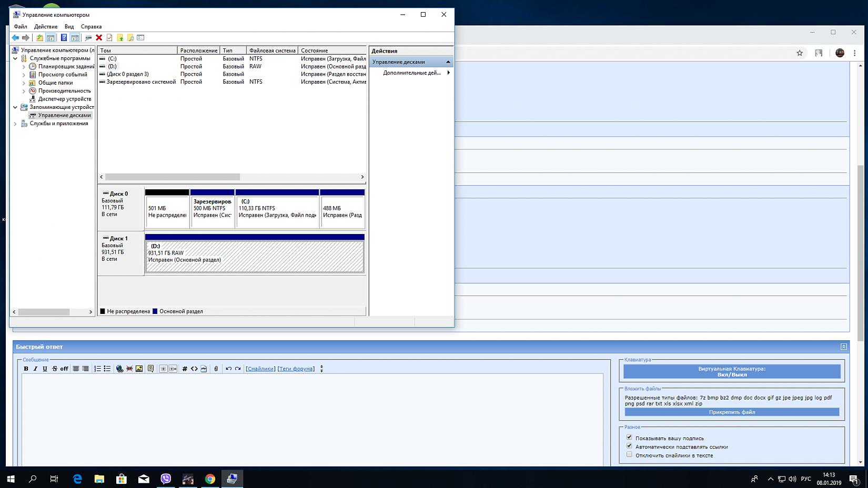Open the 'Смайлики' link
The image size is (868, 488).
[x=260, y=369]
